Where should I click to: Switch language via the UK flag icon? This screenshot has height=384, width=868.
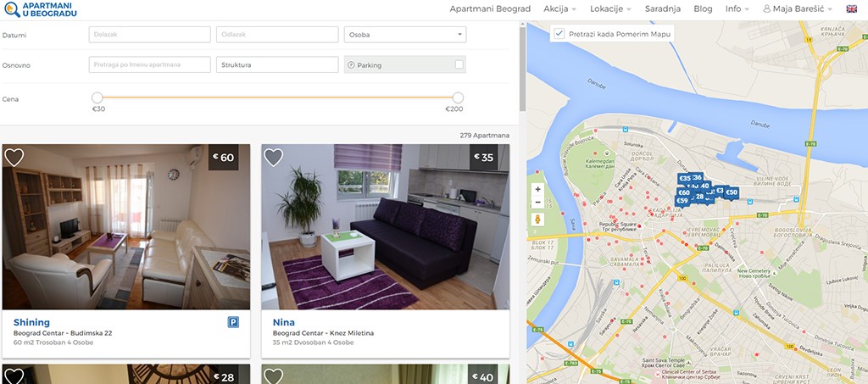pos(851,8)
